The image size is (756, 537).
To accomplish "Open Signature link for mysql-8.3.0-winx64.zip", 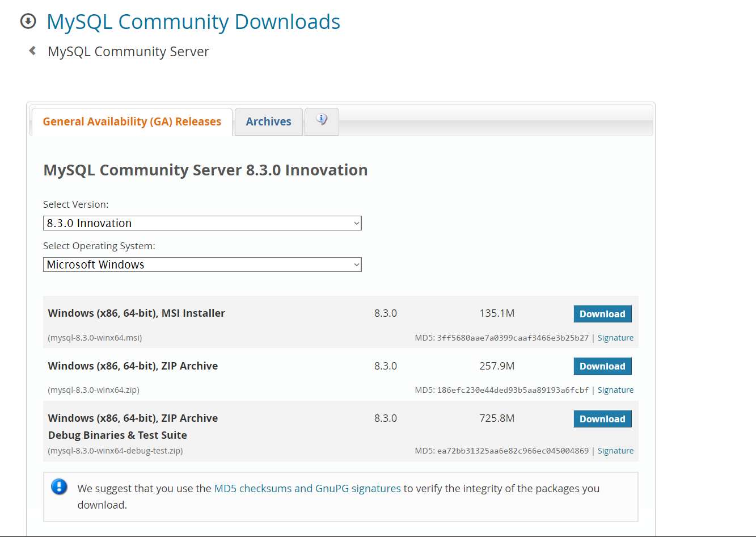I will pyautogui.click(x=615, y=390).
